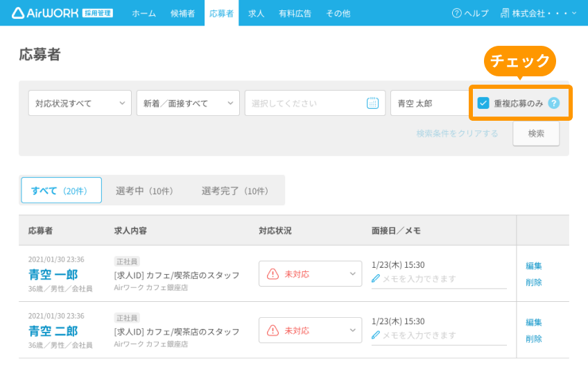Click 編集 for 青空 一郎
The height and width of the screenshot is (381, 588).
point(534,266)
